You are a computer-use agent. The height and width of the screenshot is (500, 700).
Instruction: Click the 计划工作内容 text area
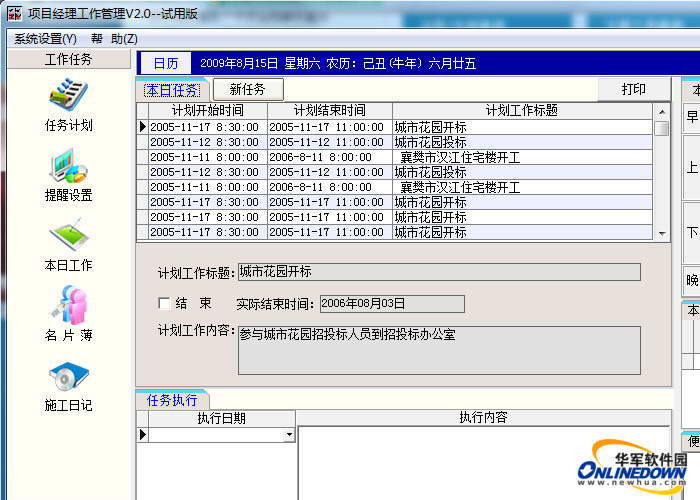tap(439, 350)
